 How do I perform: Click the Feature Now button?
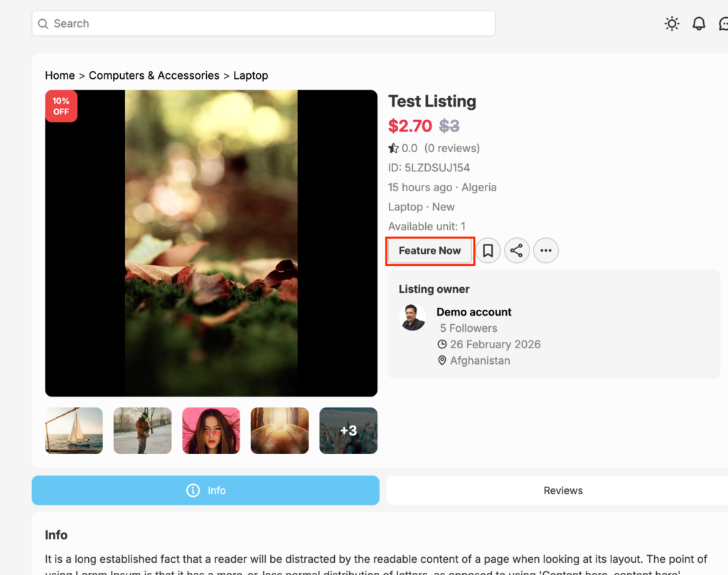tap(429, 251)
